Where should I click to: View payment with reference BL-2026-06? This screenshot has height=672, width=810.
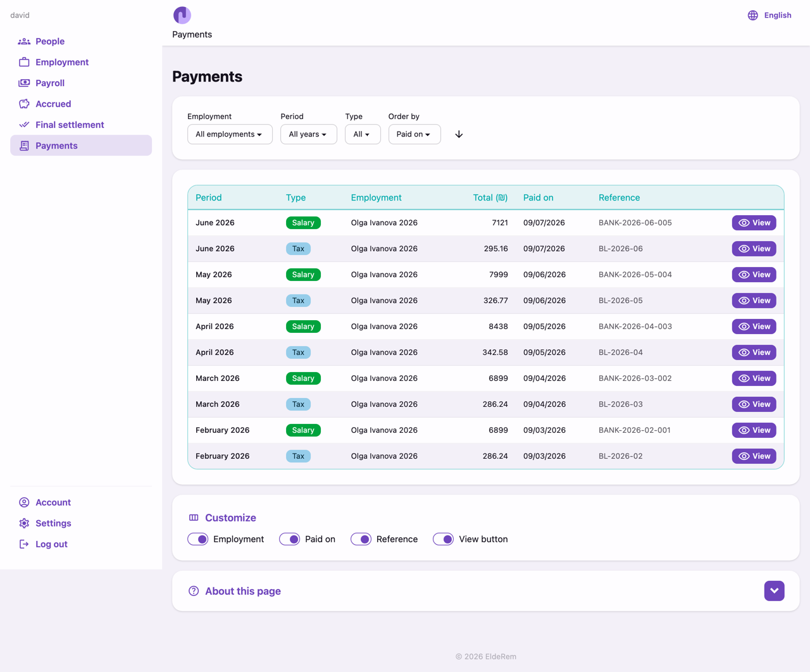(x=754, y=249)
